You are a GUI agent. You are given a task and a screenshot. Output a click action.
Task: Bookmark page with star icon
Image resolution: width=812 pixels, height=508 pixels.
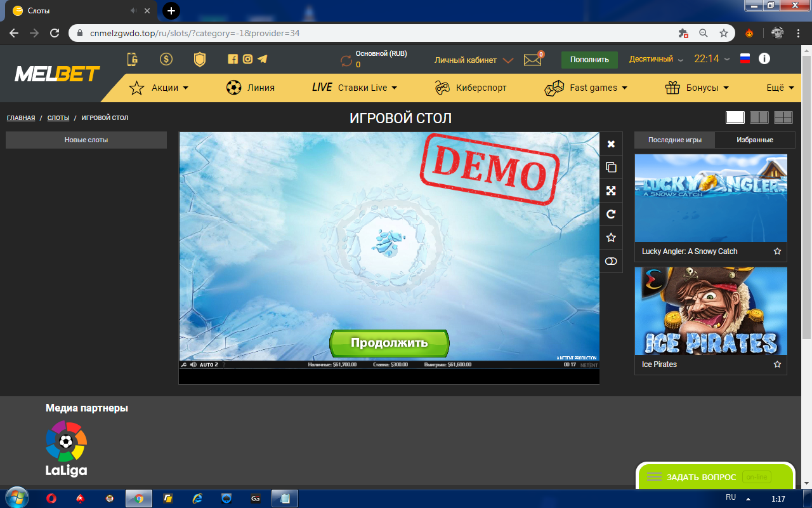723,33
